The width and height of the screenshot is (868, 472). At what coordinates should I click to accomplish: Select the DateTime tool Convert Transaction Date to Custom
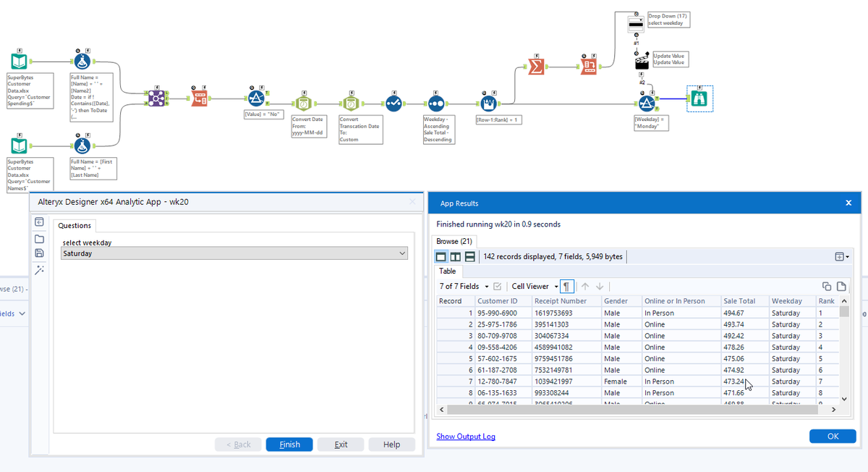(350, 104)
